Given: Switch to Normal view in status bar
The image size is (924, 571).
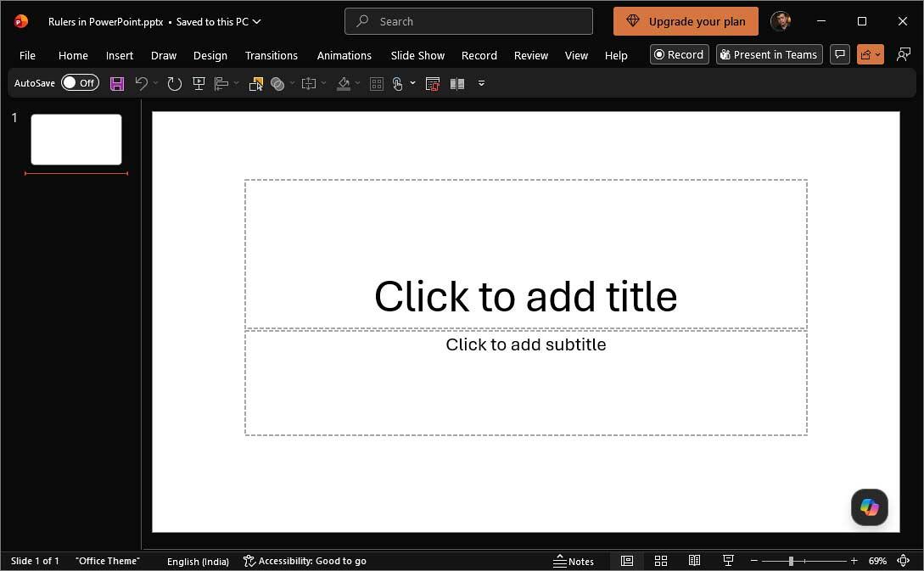Looking at the screenshot, I should point(627,561).
